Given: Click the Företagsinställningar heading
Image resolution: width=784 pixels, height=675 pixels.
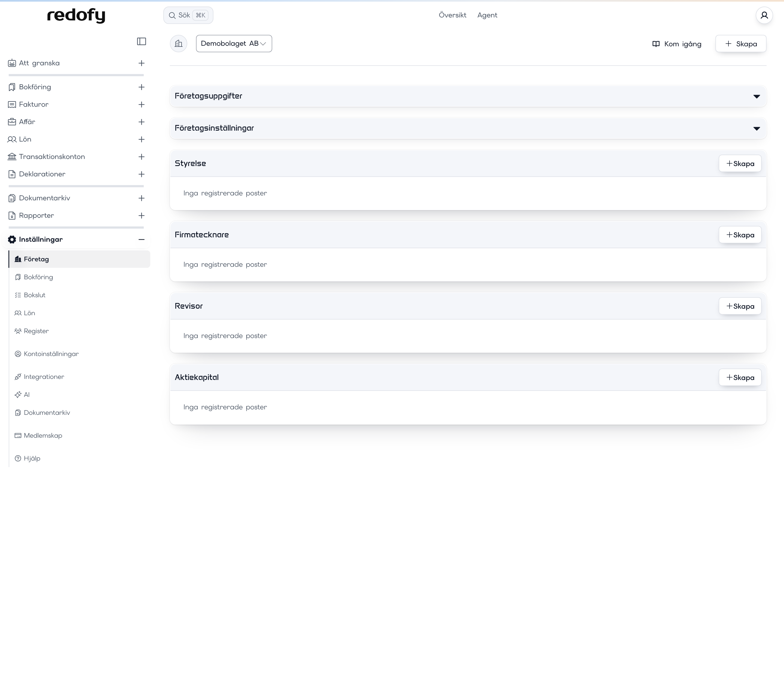Looking at the screenshot, I should [x=214, y=128].
